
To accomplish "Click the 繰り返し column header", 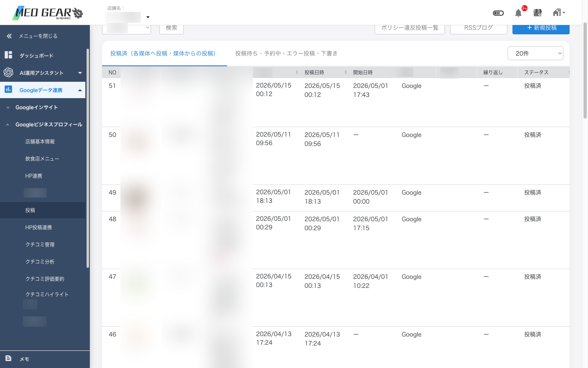I will click(493, 72).
